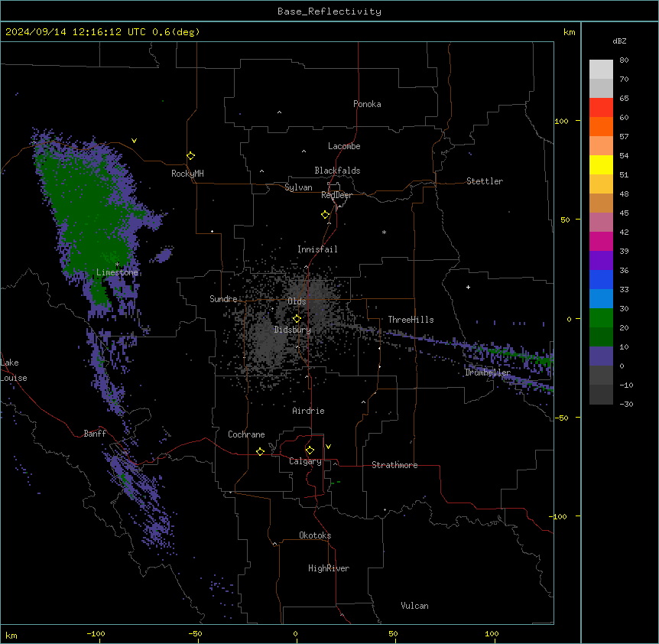The image size is (659, 644).
Task: Click the Sylvan label on the map
Action: point(298,187)
